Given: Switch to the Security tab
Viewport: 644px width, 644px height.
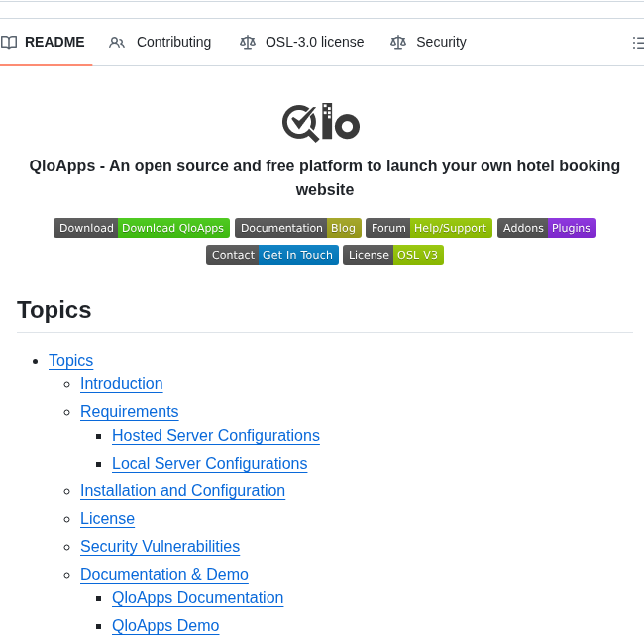Looking at the screenshot, I should click(428, 42).
